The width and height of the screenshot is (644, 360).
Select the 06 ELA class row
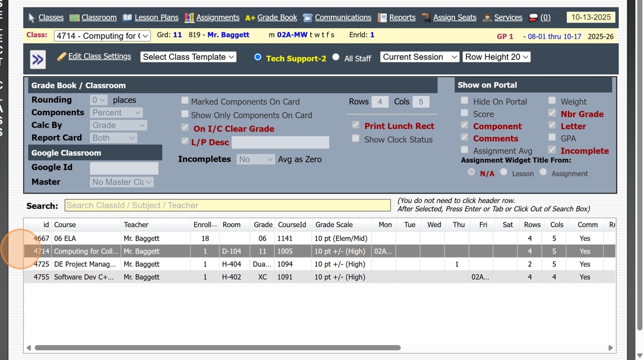[320, 238]
